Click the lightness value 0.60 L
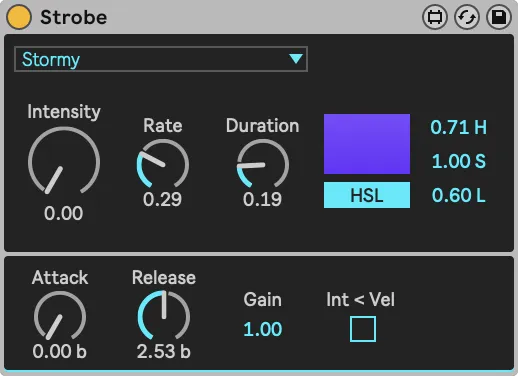 [459, 195]
